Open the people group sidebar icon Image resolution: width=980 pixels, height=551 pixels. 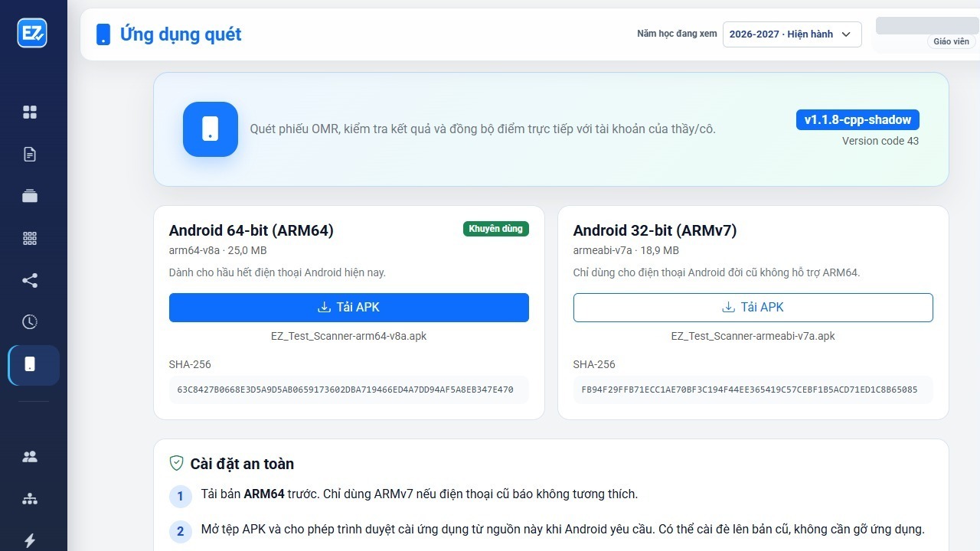(30, 457)
